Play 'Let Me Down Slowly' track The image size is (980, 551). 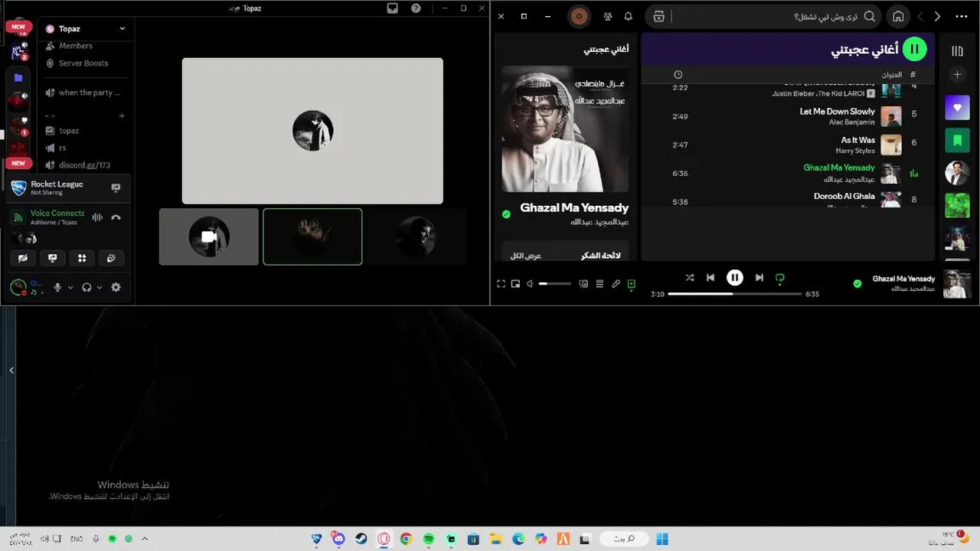tap(789, 116)
